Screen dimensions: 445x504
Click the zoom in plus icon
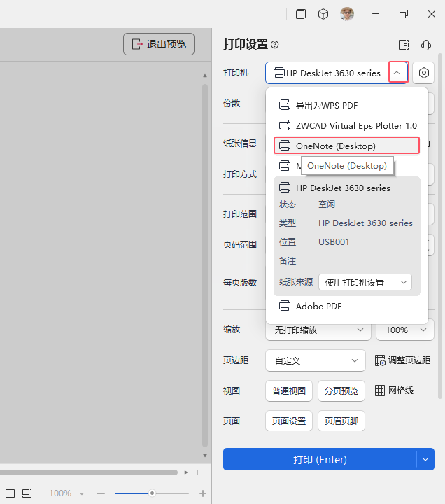coord(202,493)
